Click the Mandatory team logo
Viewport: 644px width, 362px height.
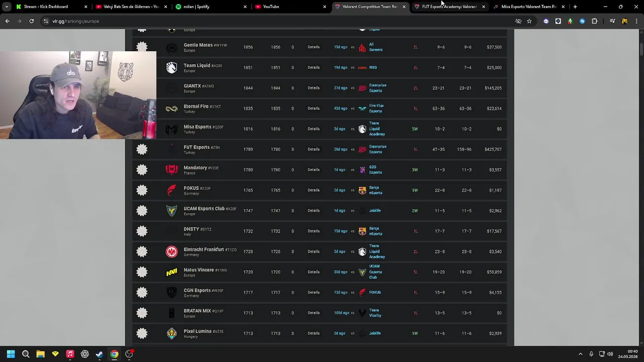[x=172, y=170]
